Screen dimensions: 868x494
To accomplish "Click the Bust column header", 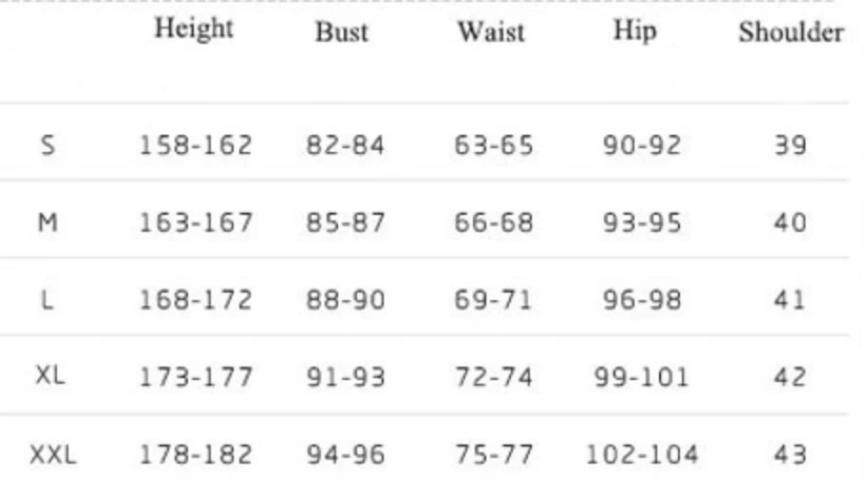I will (341, 32).
